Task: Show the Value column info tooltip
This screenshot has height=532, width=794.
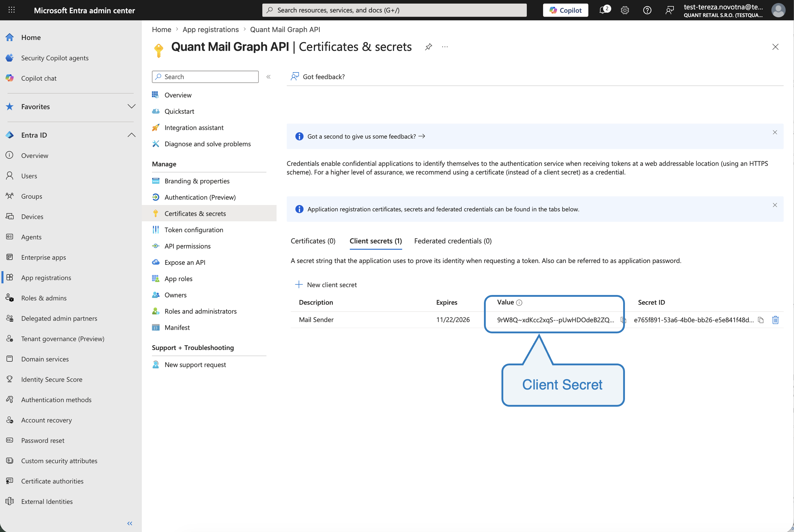Action: [x=519, y=303]
